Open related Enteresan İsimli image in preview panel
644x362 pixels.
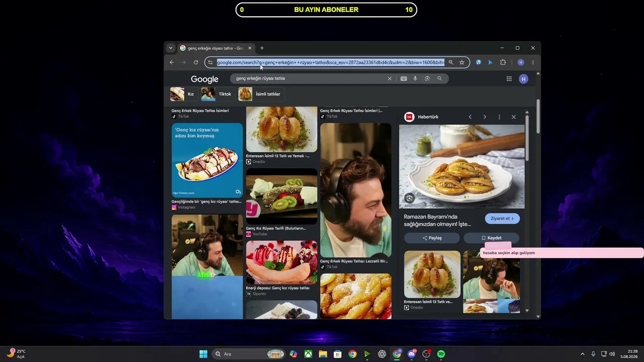coord(432,275)
